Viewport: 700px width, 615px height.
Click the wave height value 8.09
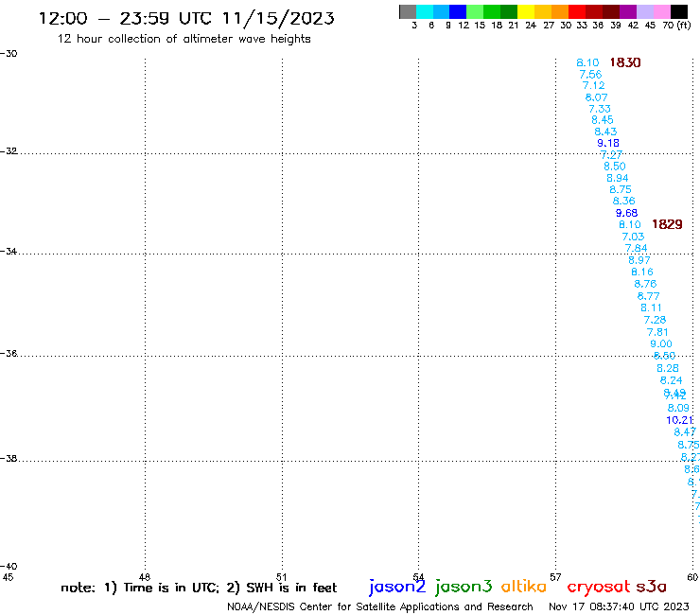(678, 408)
